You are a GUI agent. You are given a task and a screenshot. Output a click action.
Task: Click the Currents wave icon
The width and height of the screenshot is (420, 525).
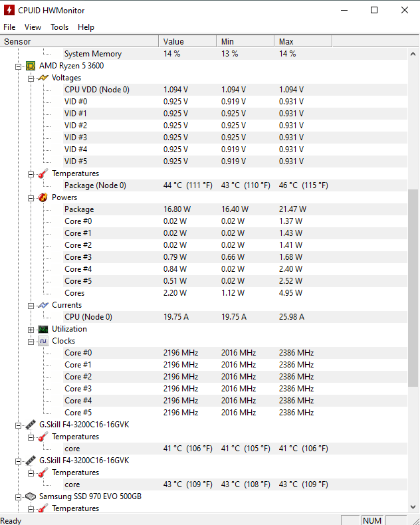(43, 305)
